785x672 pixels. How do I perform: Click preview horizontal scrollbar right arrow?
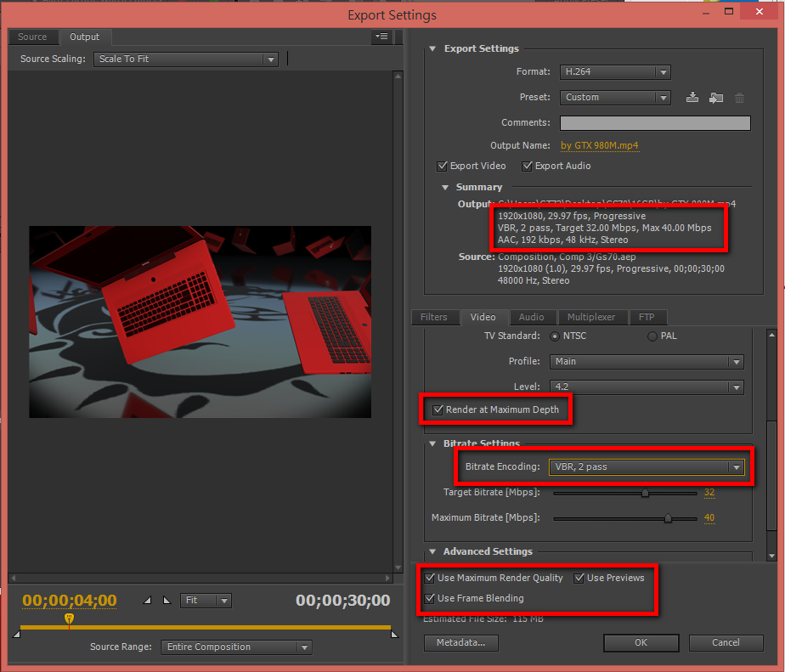click(387, 578)
